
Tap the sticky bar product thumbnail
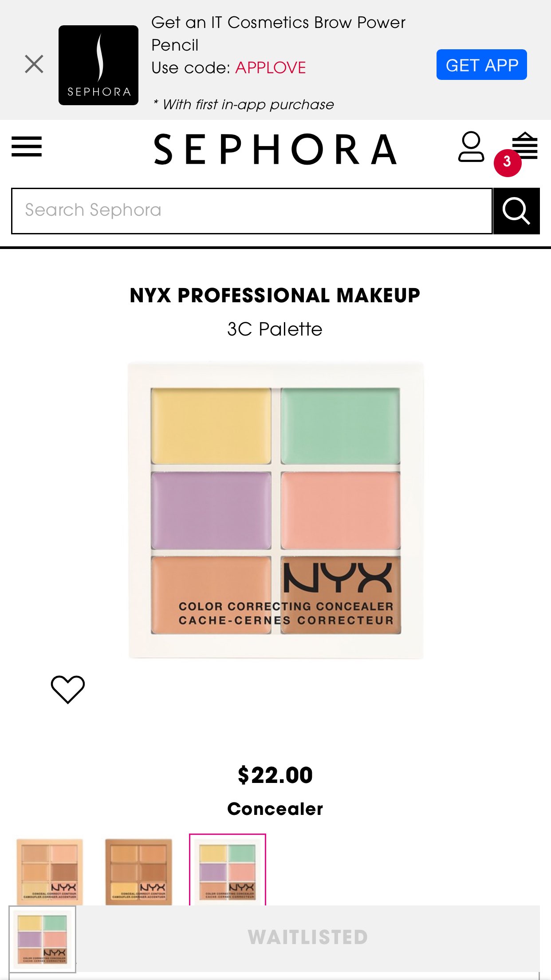pyautogui.click(x=43, y=939)
